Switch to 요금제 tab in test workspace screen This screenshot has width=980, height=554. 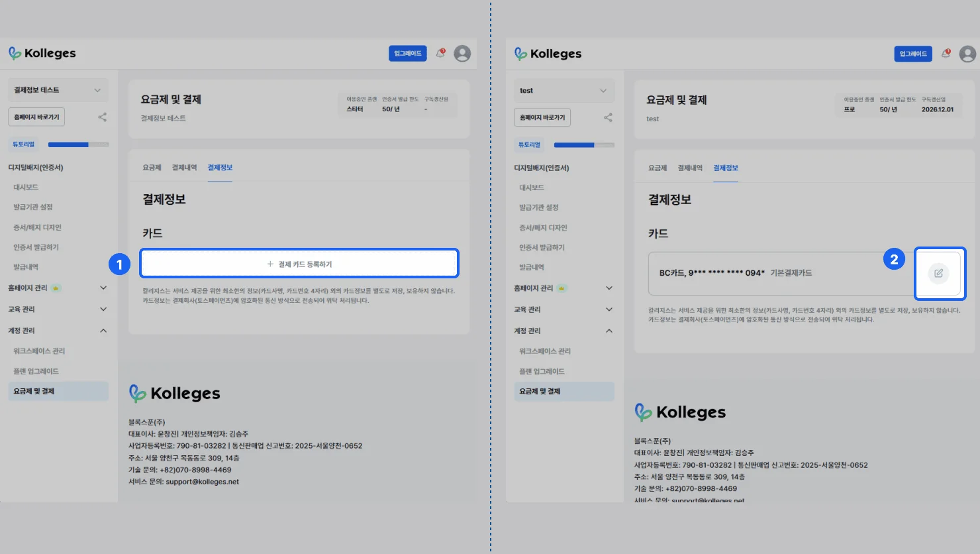[657, 168]
